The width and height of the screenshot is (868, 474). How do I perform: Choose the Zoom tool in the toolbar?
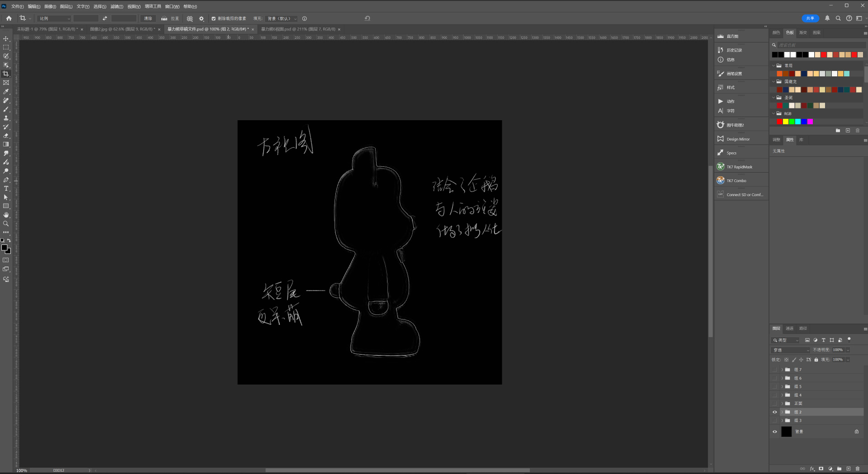click(6, 224)
